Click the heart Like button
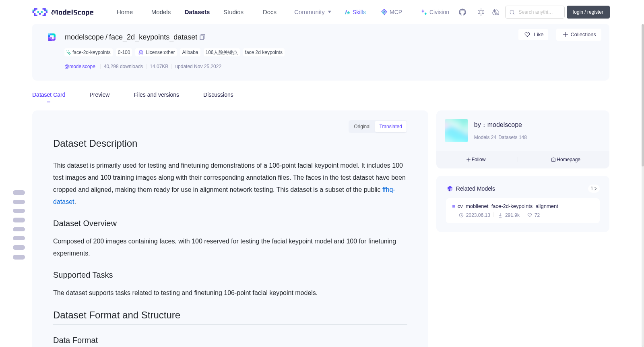 533,35
